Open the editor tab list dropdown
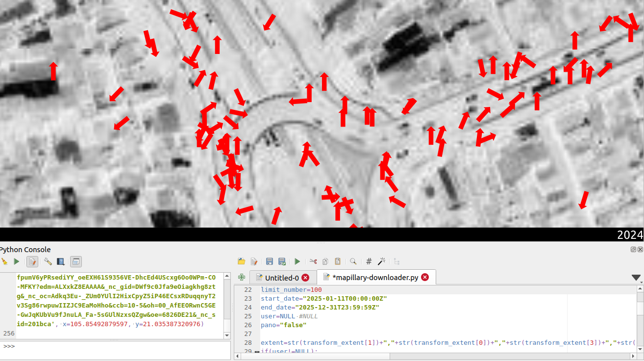 point(636,278)
